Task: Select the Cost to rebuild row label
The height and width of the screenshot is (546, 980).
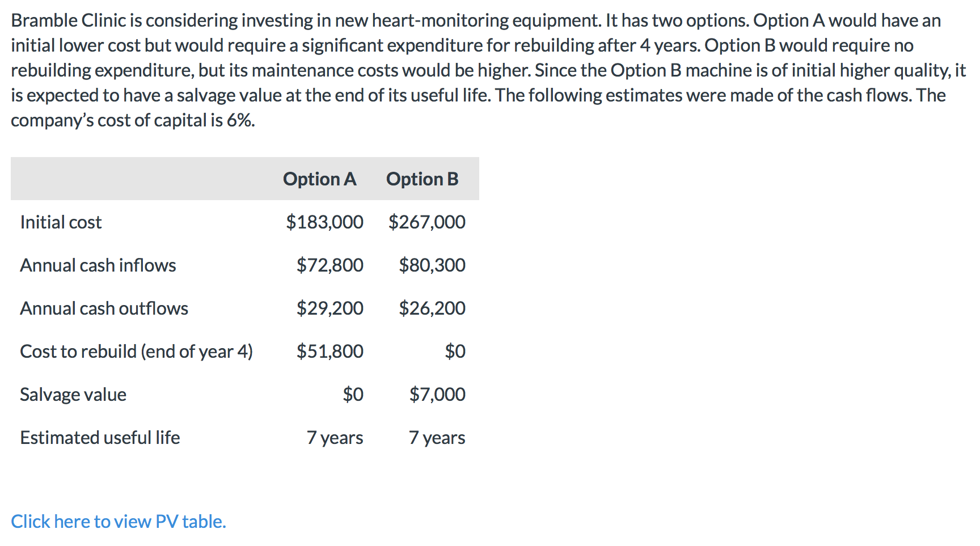Action: coord(136,352)
